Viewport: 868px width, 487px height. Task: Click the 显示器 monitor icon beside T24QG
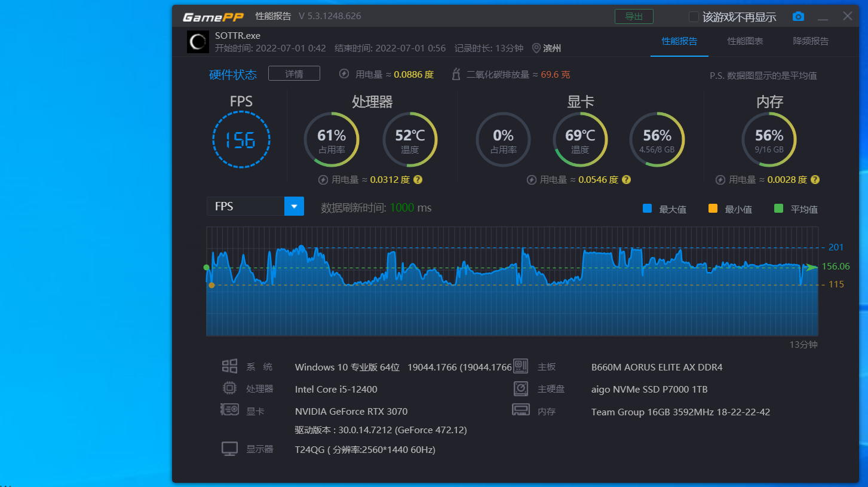(229, 448)
